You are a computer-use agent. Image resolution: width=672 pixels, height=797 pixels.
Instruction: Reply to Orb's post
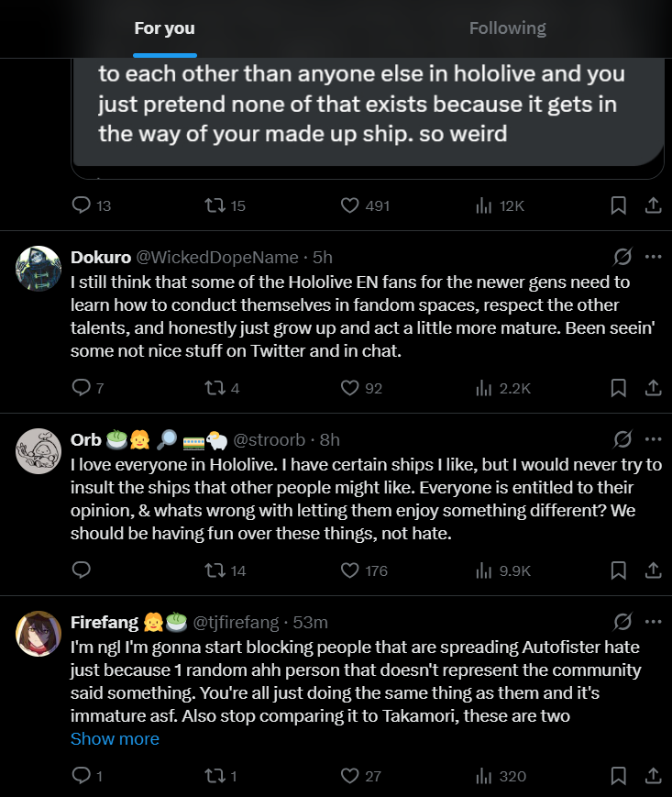(81, 570)
